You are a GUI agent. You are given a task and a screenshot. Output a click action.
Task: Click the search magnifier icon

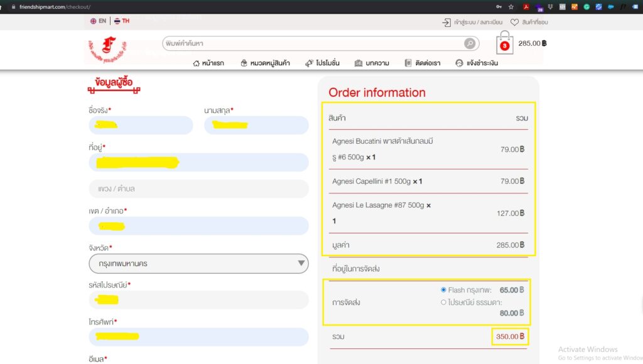point(470,43)
